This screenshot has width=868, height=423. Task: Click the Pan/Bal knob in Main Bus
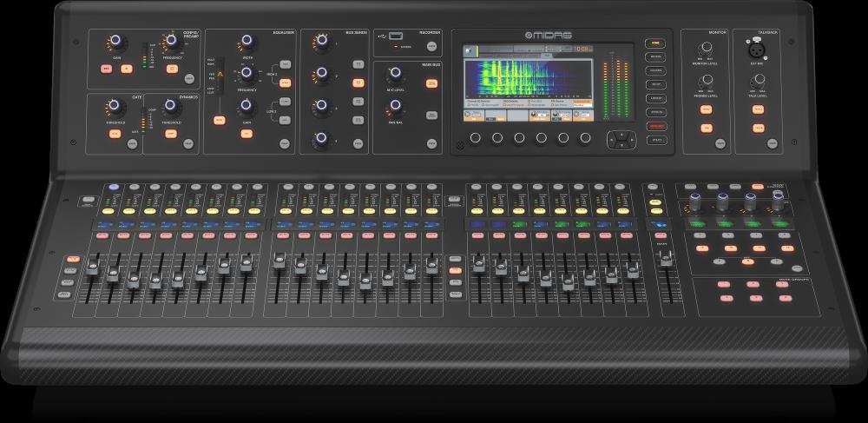point(395,106)
